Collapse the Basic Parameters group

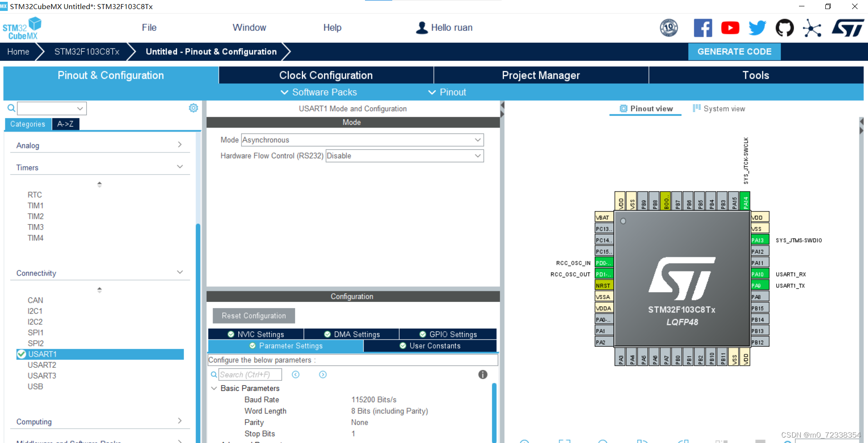click(214, 389)
